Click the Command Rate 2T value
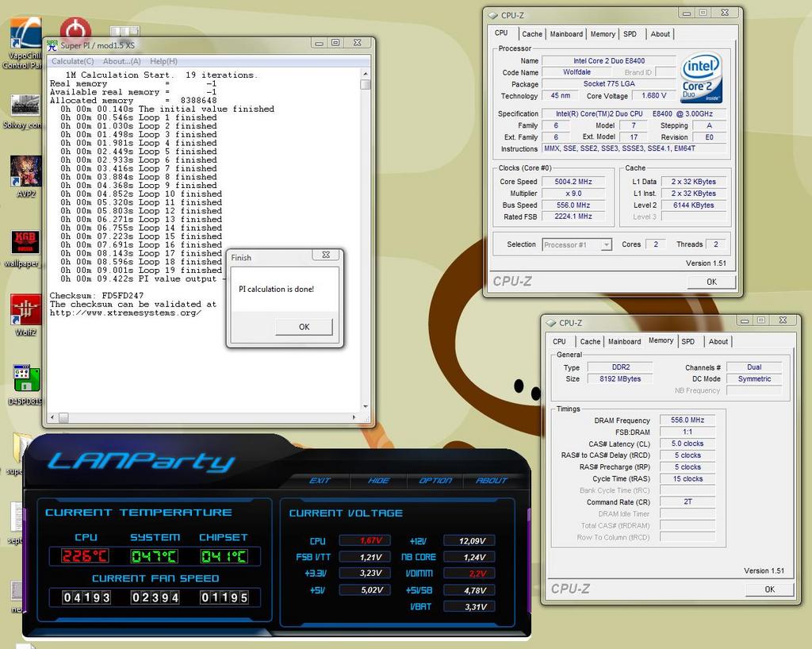Image resolution: width=812 pixels, height=649 pixels. pyautogui.click(x=688, y=502)
